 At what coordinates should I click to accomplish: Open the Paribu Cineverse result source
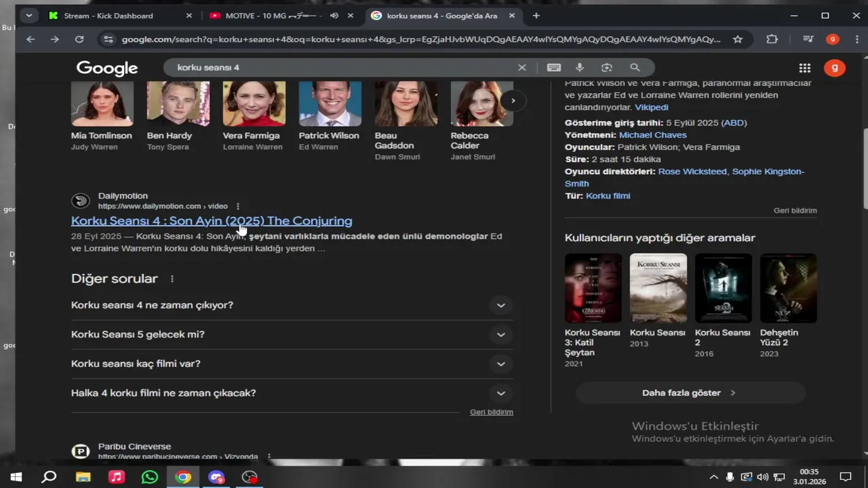(134, 447)
